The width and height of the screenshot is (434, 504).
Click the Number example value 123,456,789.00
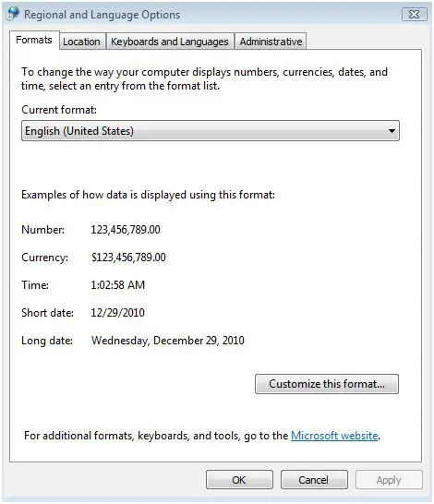click(126, 230)
